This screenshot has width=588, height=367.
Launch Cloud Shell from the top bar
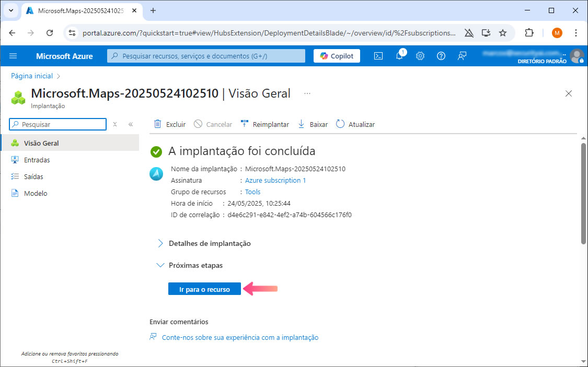(378, 56)
